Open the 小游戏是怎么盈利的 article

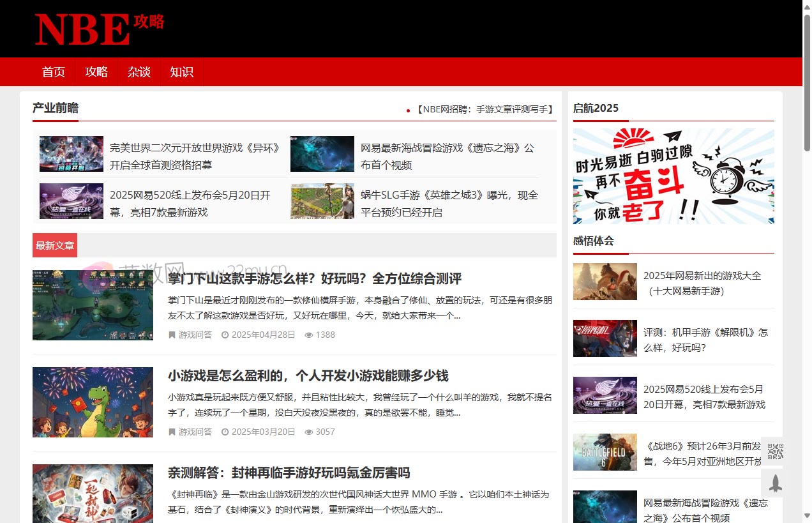(x=307, y=375)
